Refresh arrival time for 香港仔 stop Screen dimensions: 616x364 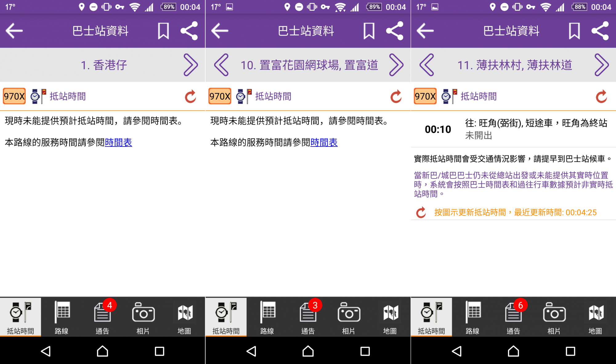(190, 97)
